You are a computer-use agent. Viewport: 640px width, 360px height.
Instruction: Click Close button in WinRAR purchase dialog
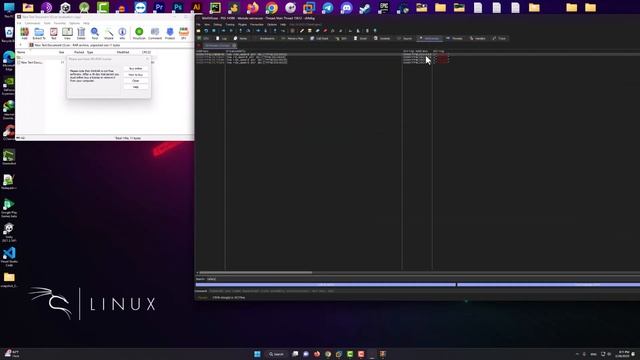click(x=136, y=81)
